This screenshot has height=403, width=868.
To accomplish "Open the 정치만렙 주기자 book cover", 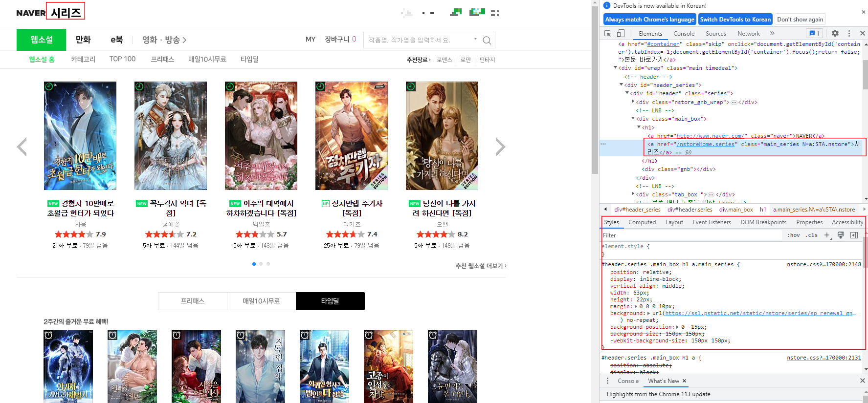I will pos(352,136).
